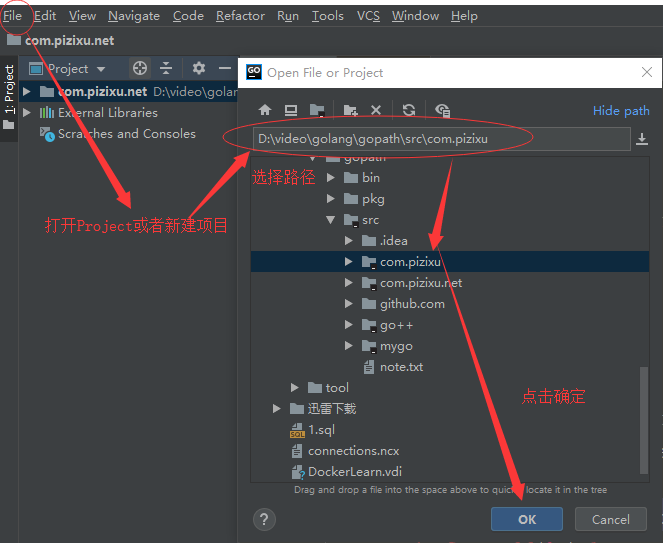The image size is (663, 543).
Task: Expand External Libraries in Project panel
Action: pos(27,112)
